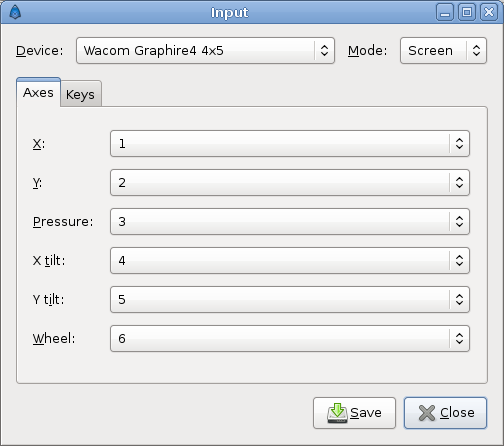Screen dimensions: 504x446
Task: Click the Input title bar text
Action: [x=229, y=13]
